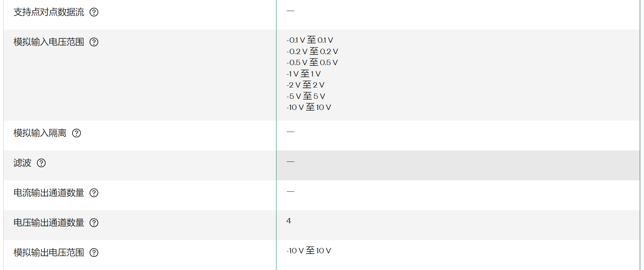The image size is (644, 270).
Task: Click the 电流输出通道数量 label
Action: (49, 193)
